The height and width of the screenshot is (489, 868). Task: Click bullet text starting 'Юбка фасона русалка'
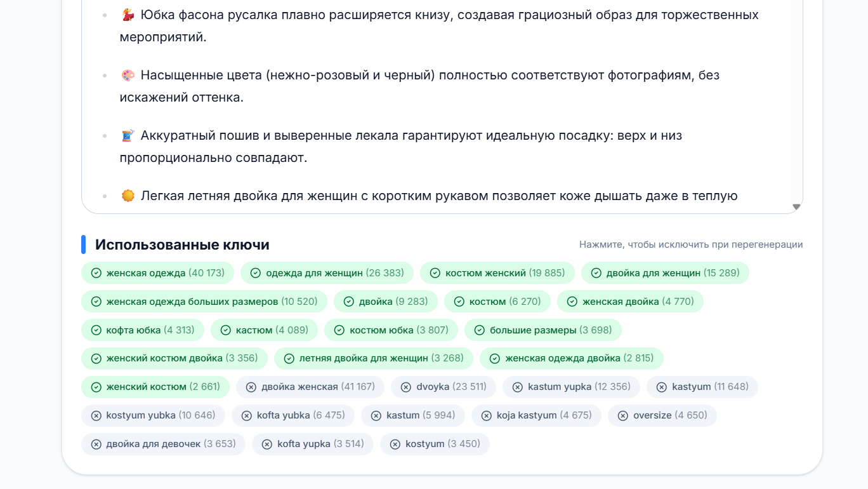click(439, 26)
